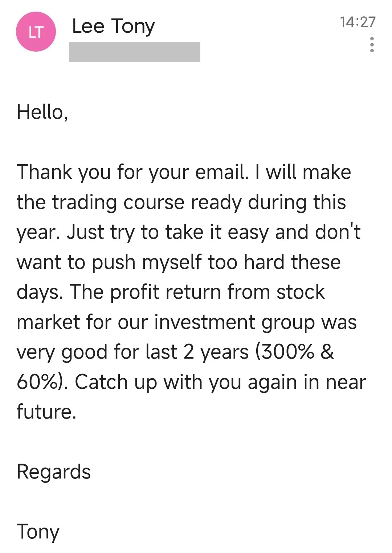
Task: Click the "Hello," greeting line
Action: coord(42,112)
